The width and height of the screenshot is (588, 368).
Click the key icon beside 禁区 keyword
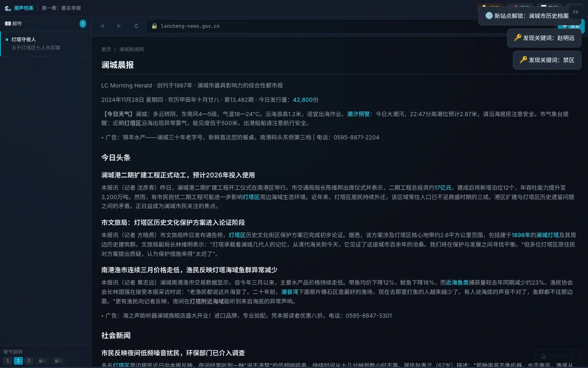(x=523, y=60)
